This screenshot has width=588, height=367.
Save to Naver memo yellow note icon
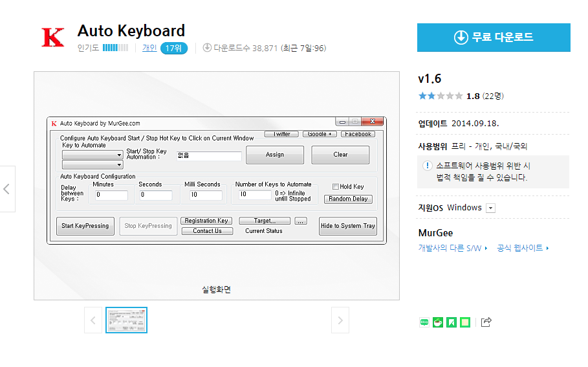[x=465, y=322]
